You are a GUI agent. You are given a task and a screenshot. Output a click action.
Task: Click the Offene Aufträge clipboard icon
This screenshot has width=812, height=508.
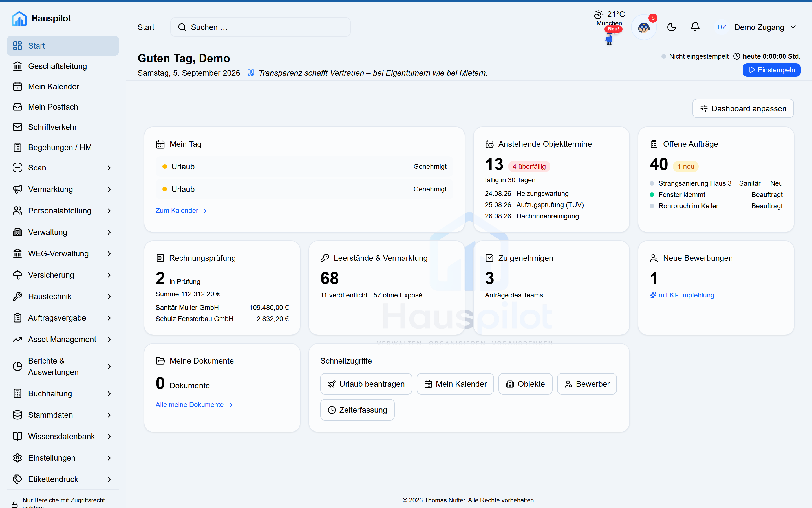click(x=654, y=144)
